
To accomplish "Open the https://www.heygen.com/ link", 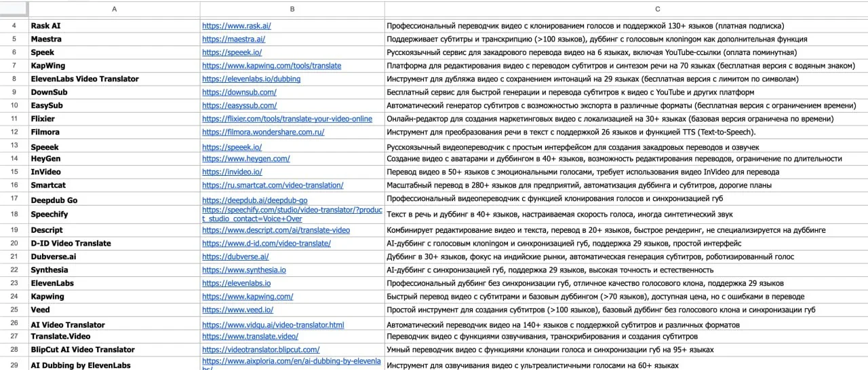I will pyautogui.click(x=246, y=158).
